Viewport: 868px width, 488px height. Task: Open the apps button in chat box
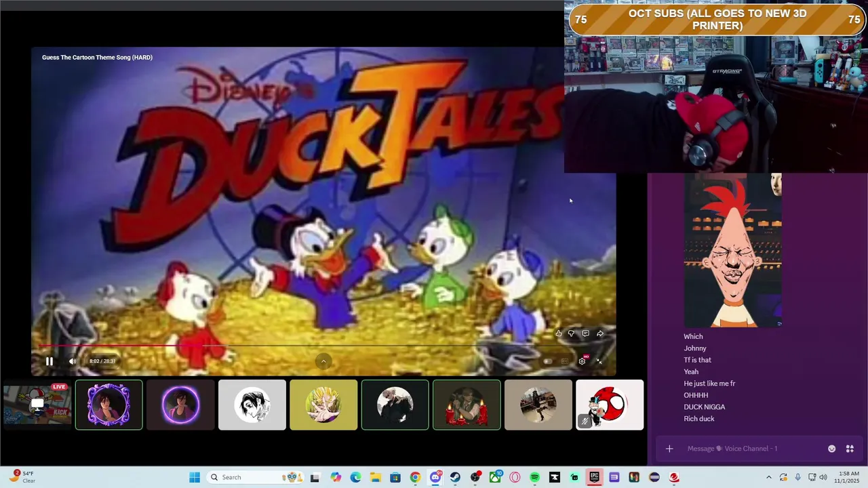[x=850, y=449]
